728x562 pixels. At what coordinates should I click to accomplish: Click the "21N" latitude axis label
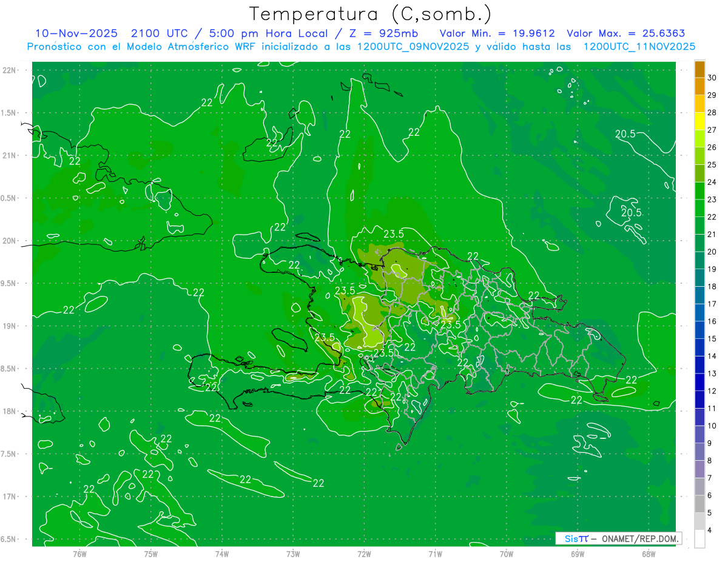(9, 155)
